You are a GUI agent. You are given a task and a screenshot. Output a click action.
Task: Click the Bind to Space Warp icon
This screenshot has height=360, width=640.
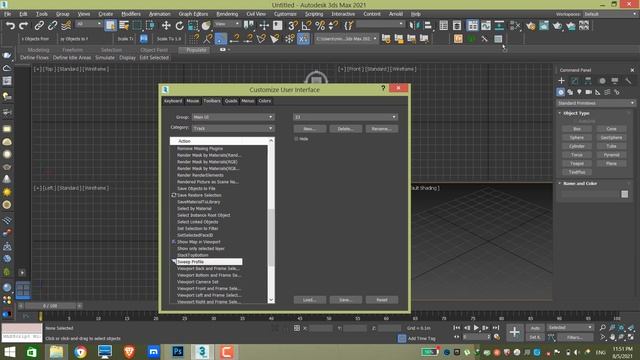point(66,26)
